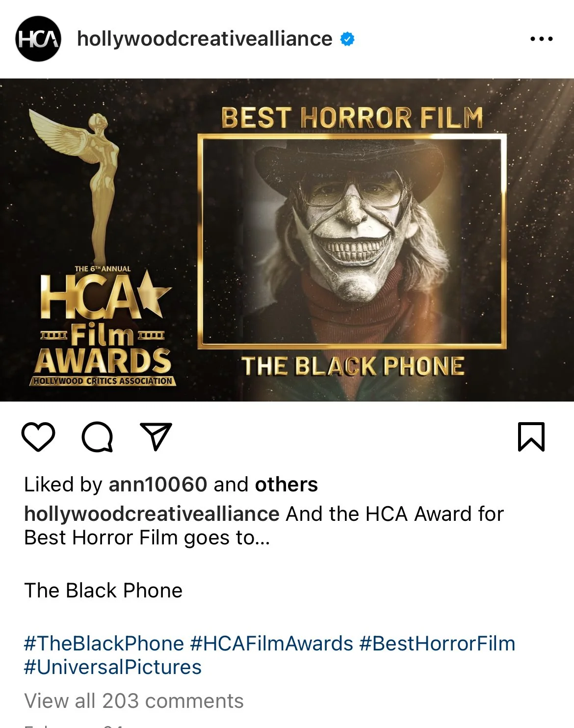Open the #UniversalPictures hashtag
Image resolution: width=574 pixels, height=728 pixels.
point(113,667)
